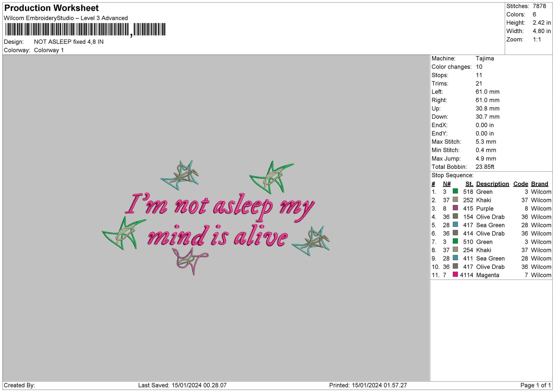This screenshot has width=555, height=392.
Task: Click the Description column header
Action: tap(492, 184)
